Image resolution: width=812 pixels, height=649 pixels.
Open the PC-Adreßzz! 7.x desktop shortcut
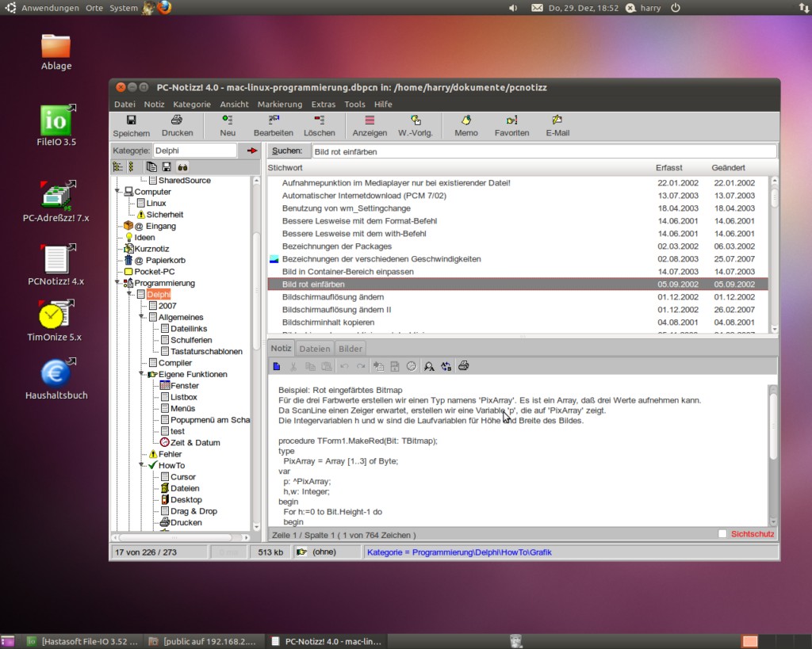(x=56, y=201)
